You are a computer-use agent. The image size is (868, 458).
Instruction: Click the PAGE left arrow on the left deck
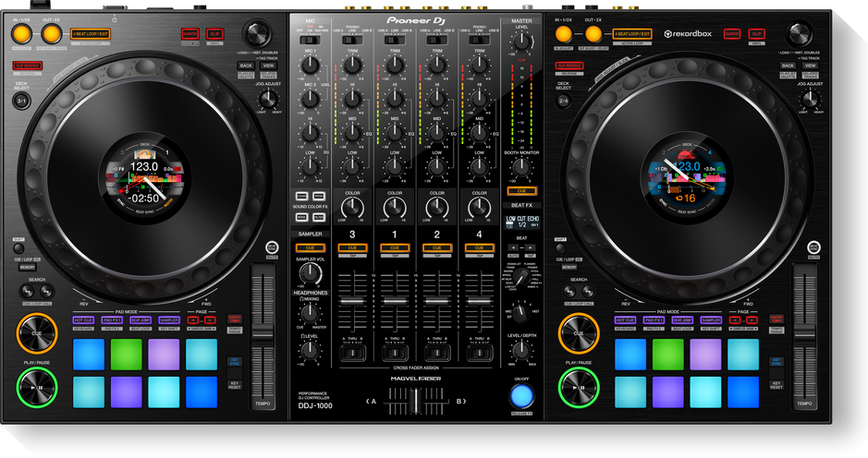pos(193,320)
